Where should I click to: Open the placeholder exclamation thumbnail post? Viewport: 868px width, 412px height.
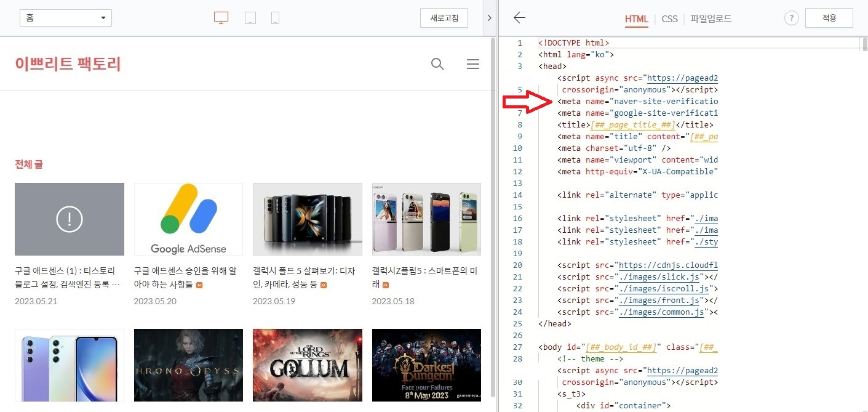coord(70,219)
